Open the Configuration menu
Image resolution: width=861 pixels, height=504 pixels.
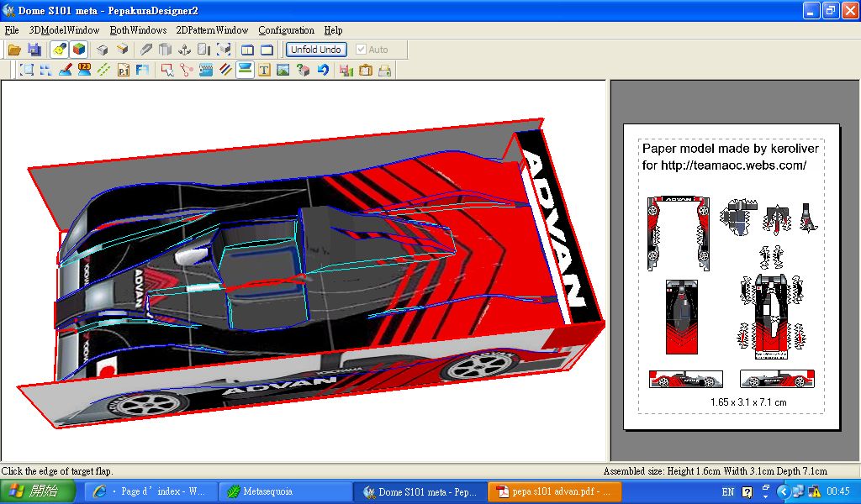coord(286,30)
